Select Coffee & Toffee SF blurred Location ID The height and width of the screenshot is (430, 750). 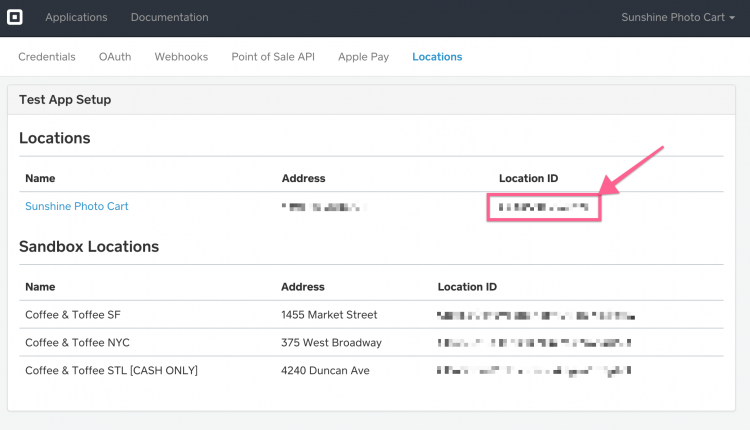click(536, 316)
